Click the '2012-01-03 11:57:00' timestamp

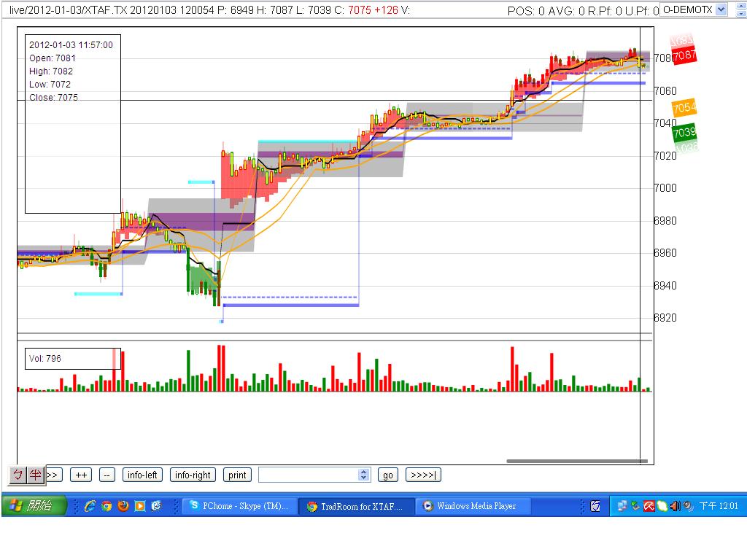pos(71,44)
